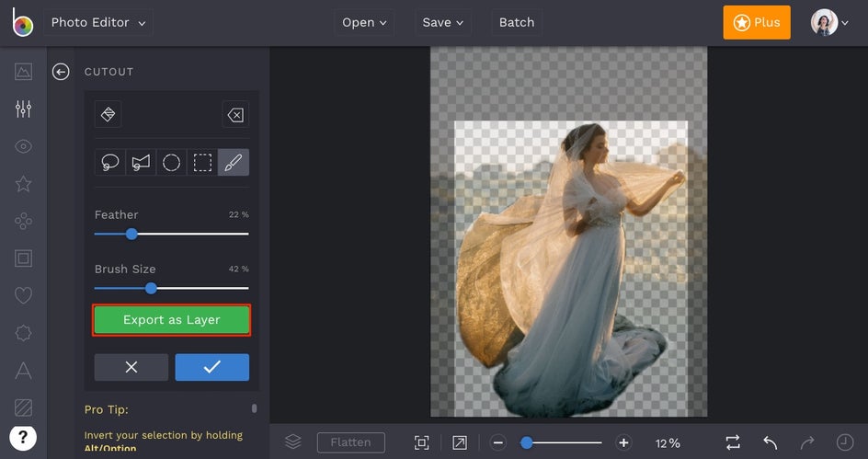Screen dimensions: 868x459
Task: Apply cutout with the blue checkmark
Action: click(211, 367)
